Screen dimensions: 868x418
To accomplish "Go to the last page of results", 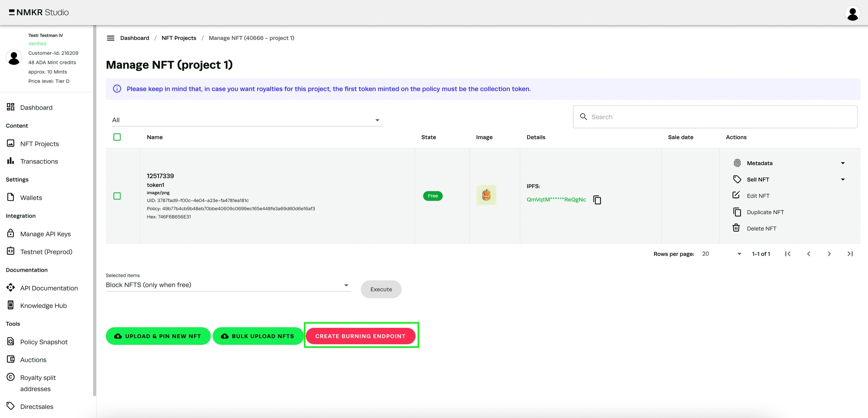I will click(850, 254).
